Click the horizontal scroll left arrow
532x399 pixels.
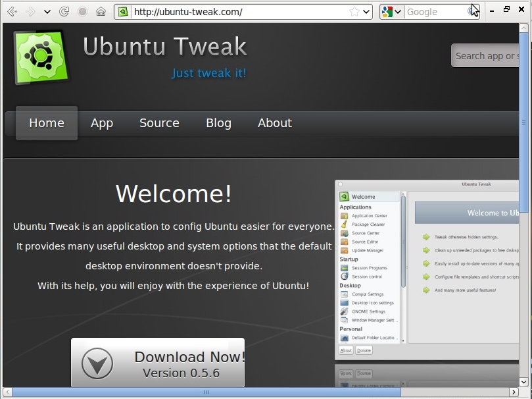7,392
